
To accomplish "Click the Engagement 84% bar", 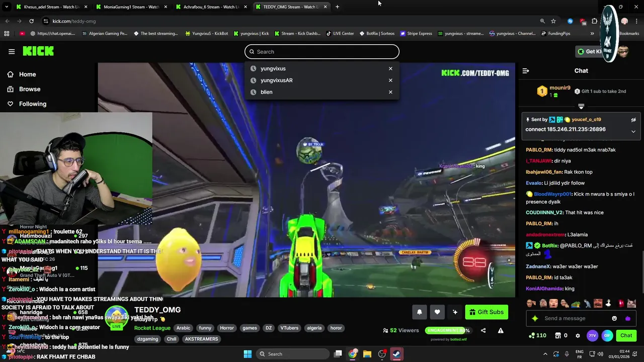I will click(448, 331).
